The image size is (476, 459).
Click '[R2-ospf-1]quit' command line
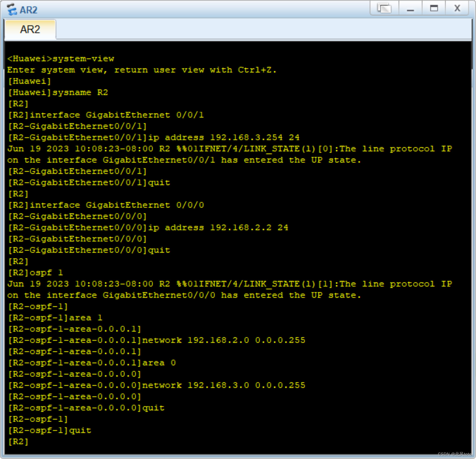tap(50, 430)
